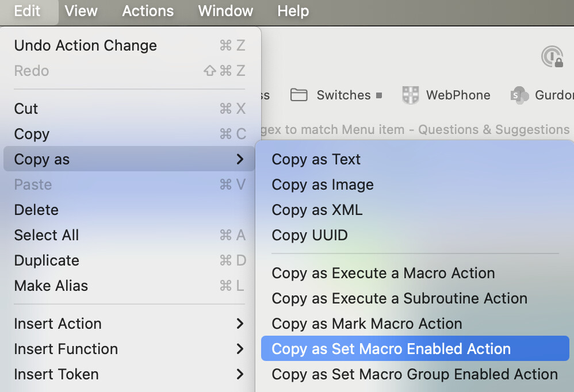574x392 pixels.
Task: Click Copy UUID menu entry
Action: click(x=309, y=235)
